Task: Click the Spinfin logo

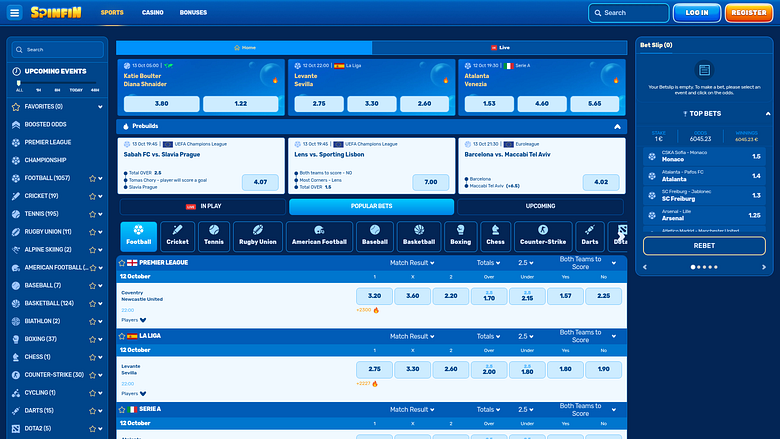Action: [x=56, y=12]
